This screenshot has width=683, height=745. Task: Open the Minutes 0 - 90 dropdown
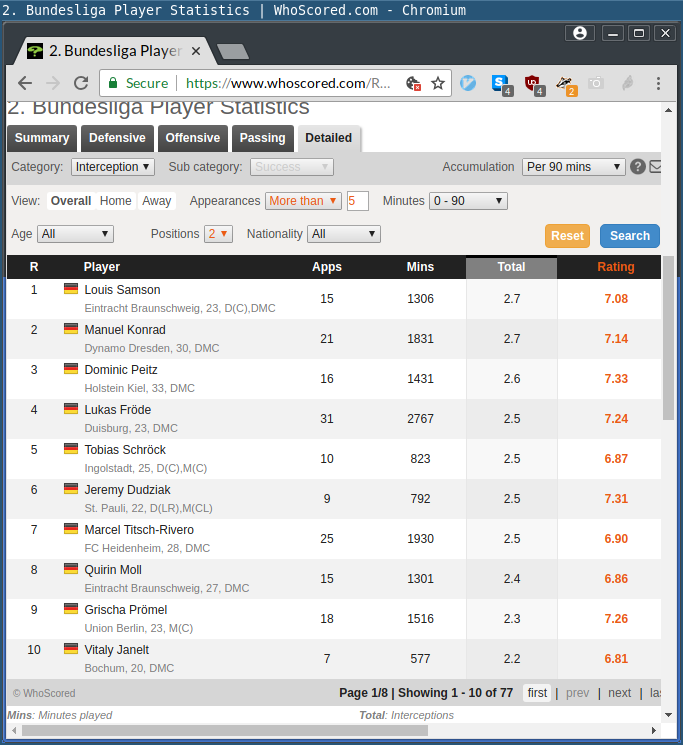pos(468,201)
